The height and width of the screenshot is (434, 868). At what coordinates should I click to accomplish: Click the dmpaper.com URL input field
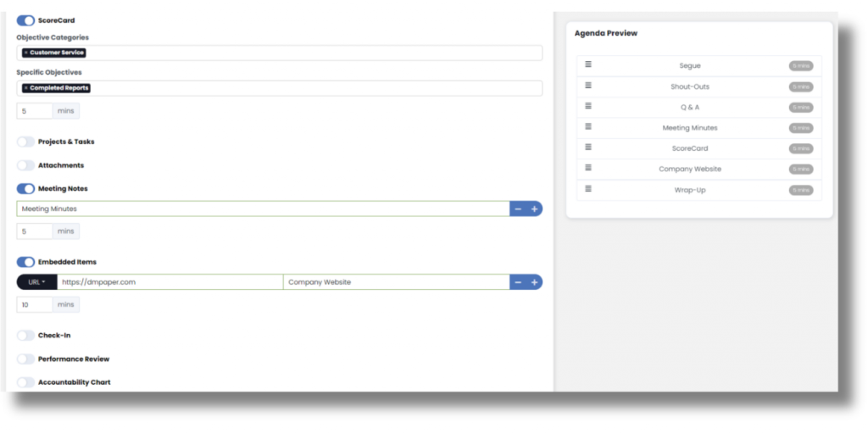click(x=170, y=282)
